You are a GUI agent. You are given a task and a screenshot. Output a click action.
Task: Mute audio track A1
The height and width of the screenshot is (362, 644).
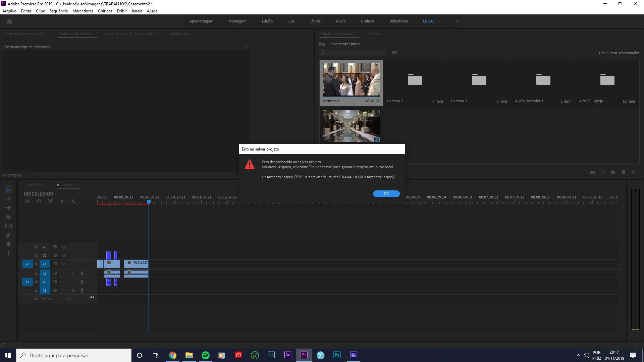pyautogui.click(x=64, y=274)
